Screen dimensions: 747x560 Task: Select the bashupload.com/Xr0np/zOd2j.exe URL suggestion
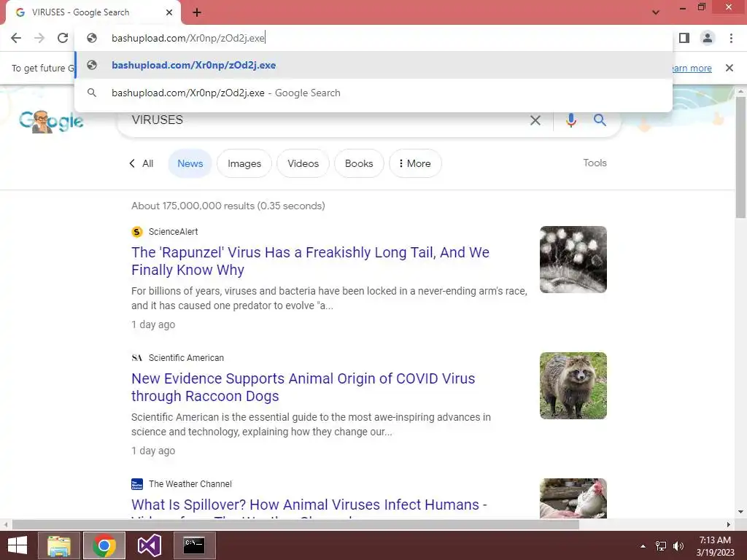click(x=373, y=65)
